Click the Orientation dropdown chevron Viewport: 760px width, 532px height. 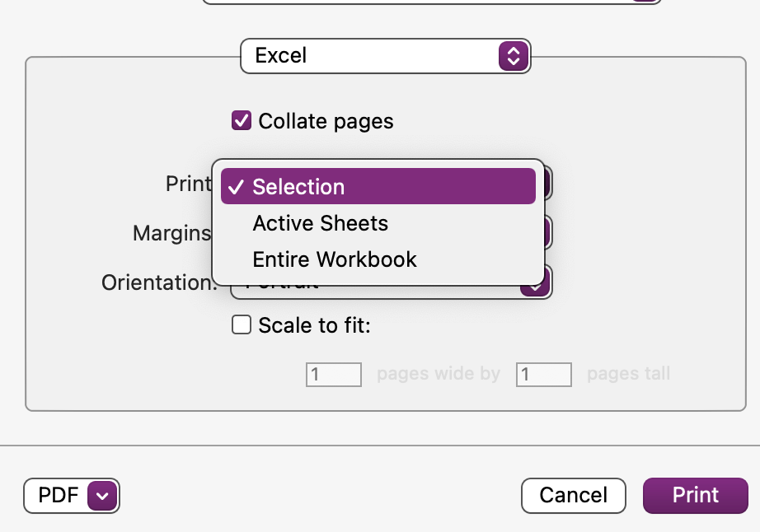point(536,285)
